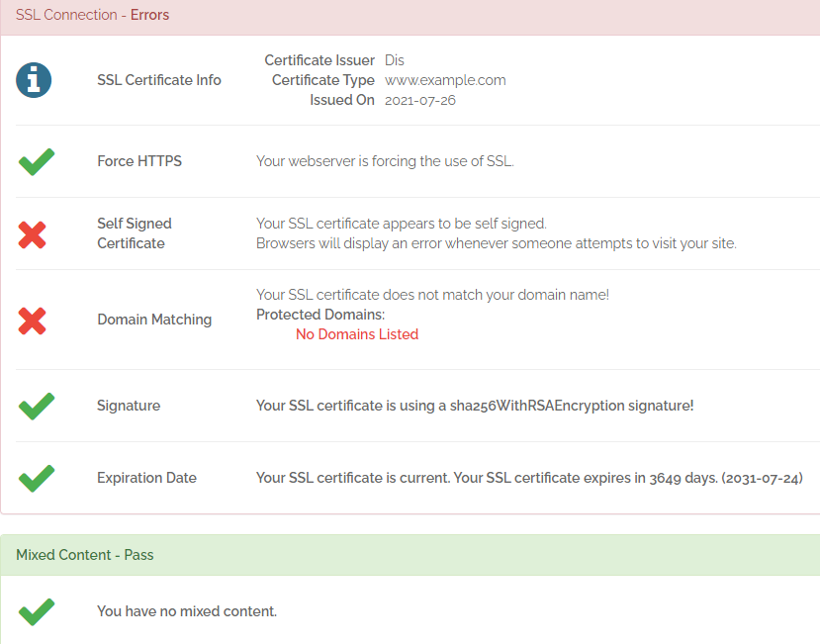Click the red X beside Self Signed Certificate
820x644 pixels.
click(x=33, y=233)
